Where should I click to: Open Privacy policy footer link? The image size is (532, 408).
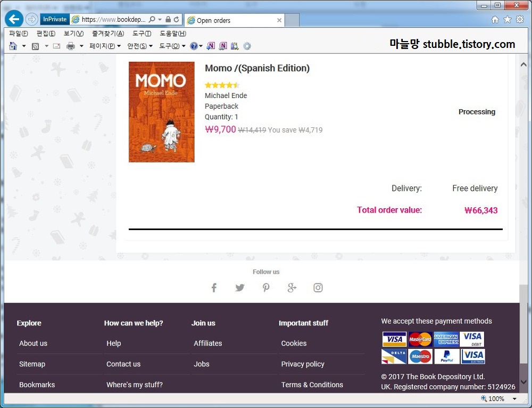pos(303,364)
